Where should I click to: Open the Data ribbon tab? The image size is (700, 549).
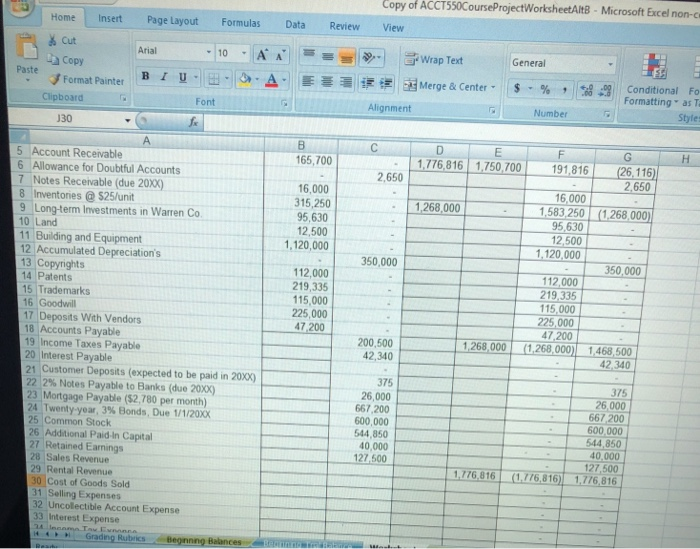pyautogui.click(x=295, y=25)
